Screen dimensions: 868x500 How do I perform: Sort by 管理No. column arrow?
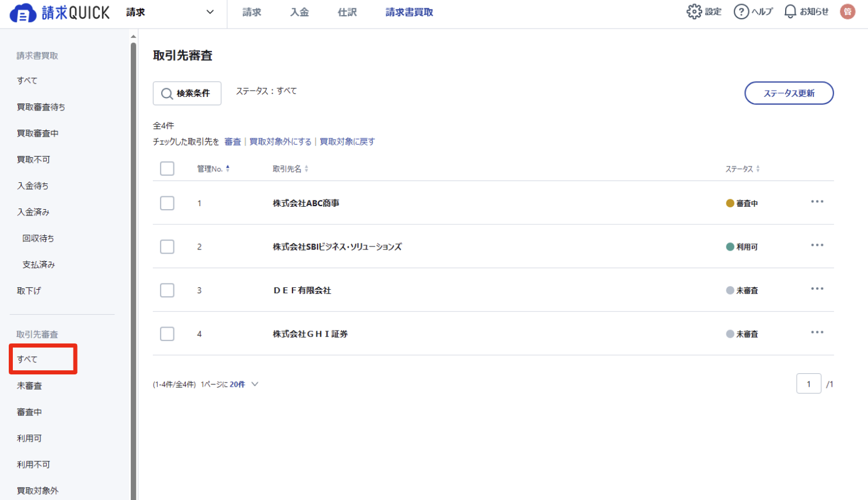pyautogui.click(x=228, y=168)
